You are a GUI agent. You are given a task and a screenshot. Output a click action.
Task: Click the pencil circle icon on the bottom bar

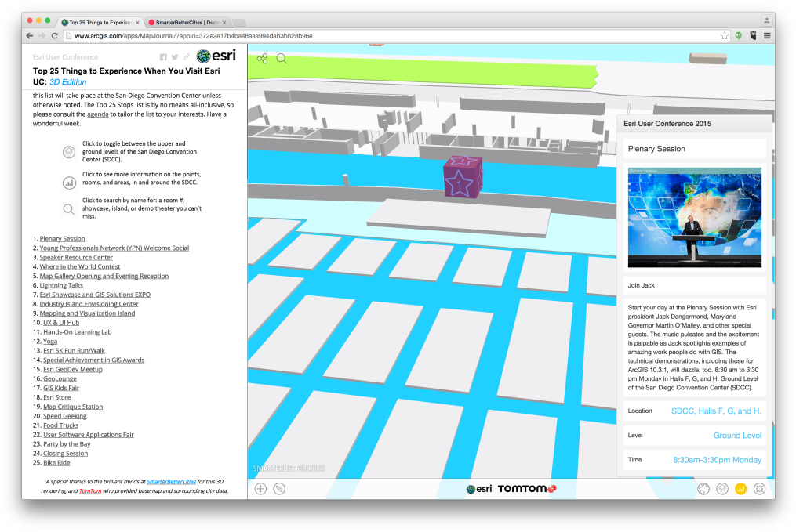pos(279,489)
